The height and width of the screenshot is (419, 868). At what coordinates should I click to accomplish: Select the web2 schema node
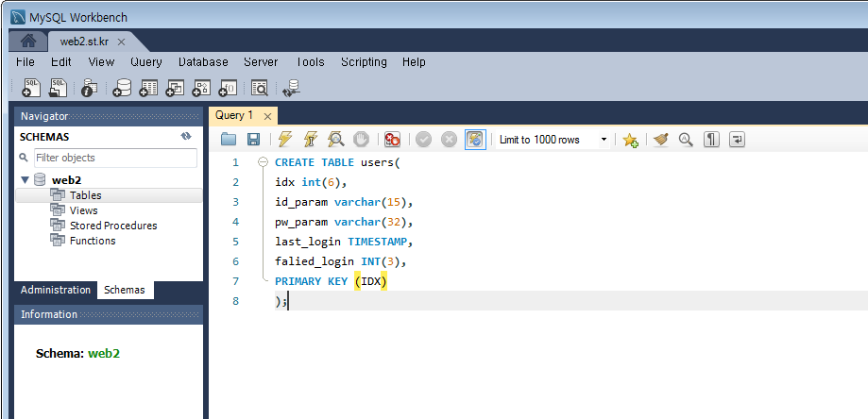[x=67, y=179]
